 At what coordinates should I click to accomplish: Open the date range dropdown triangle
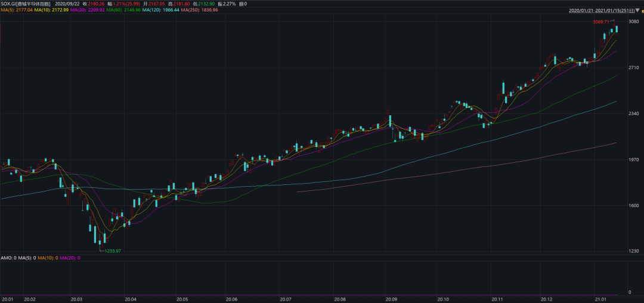point(637,11)
